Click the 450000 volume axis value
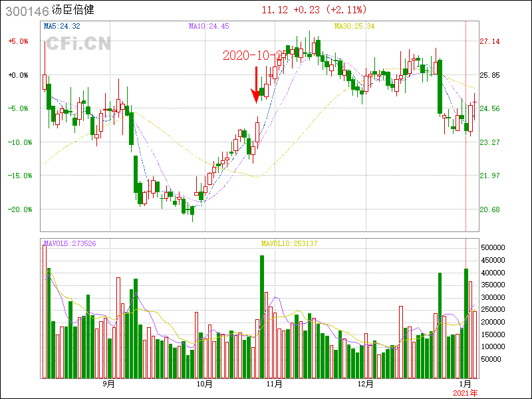The image size is (532, 399). [493, 260]
